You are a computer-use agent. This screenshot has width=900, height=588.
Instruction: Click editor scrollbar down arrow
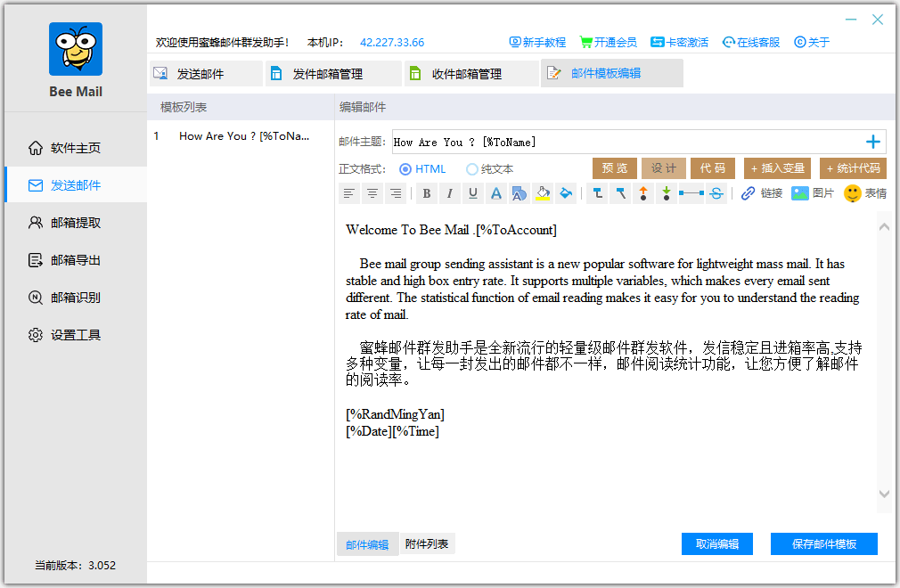click(x=884, y=494)
